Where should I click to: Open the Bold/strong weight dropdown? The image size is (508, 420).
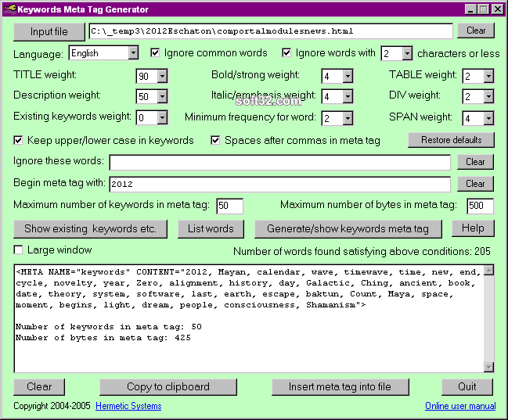coord(348,76)
